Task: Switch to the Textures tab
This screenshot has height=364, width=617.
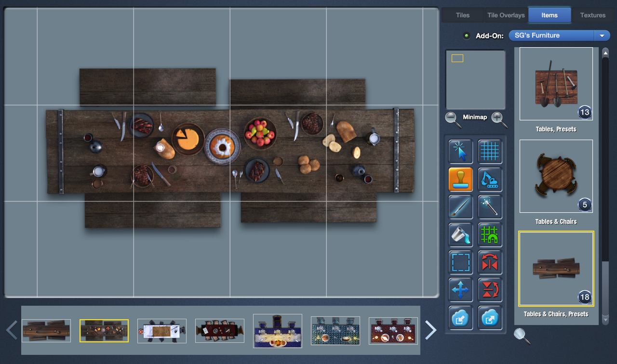Action: click(x=592, y=15)
